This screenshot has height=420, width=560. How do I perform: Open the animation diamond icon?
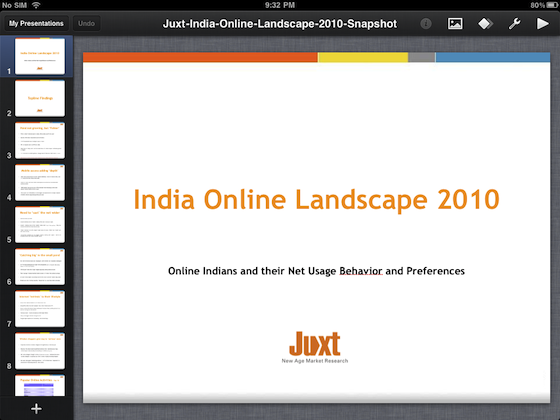485,24
